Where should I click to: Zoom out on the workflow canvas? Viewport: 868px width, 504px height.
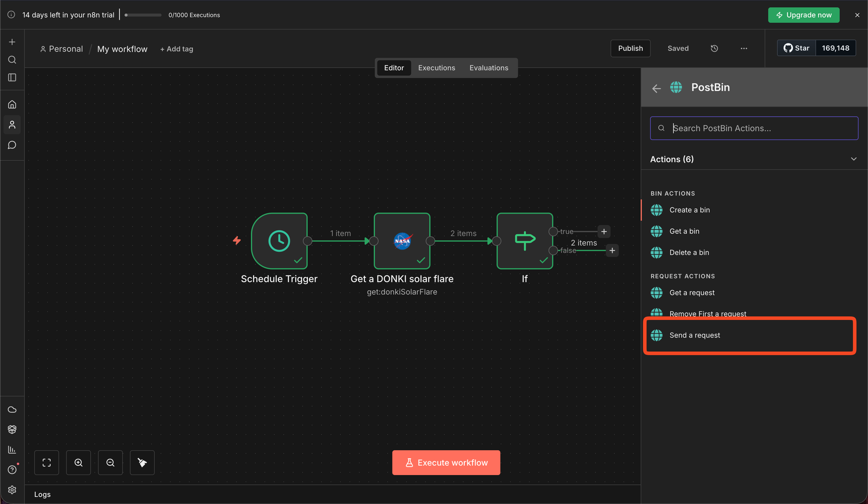[110, 462]
